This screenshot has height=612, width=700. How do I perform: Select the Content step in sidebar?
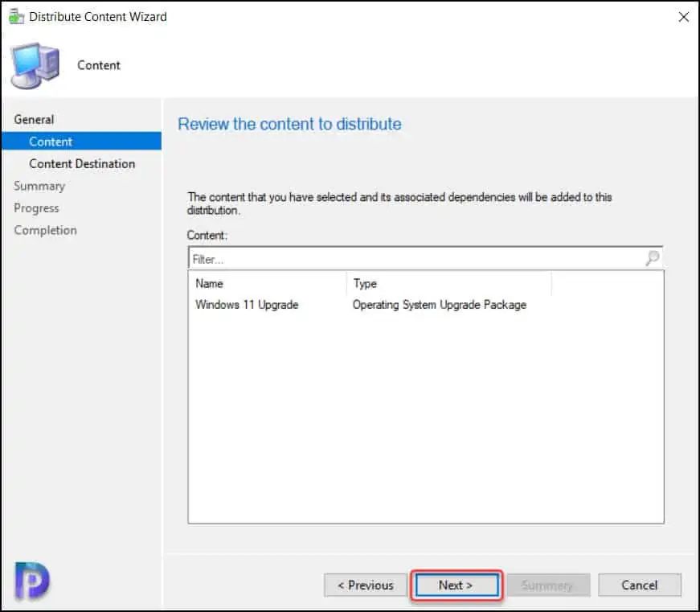point(82,142)
